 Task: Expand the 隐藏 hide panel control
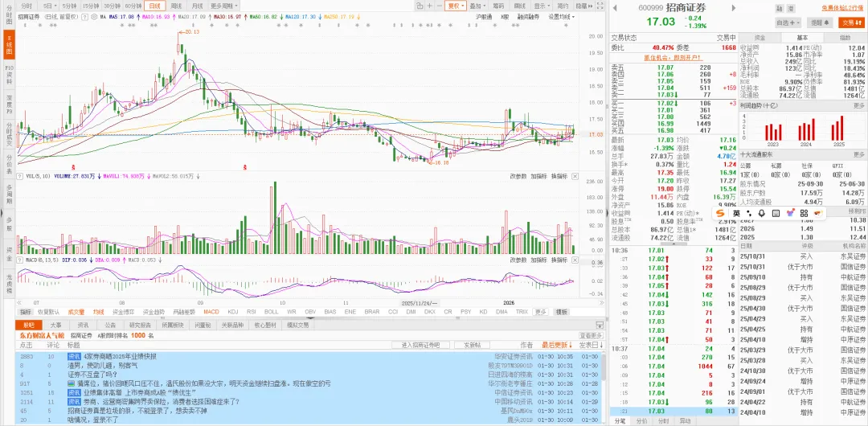click(x=584, y=6)
